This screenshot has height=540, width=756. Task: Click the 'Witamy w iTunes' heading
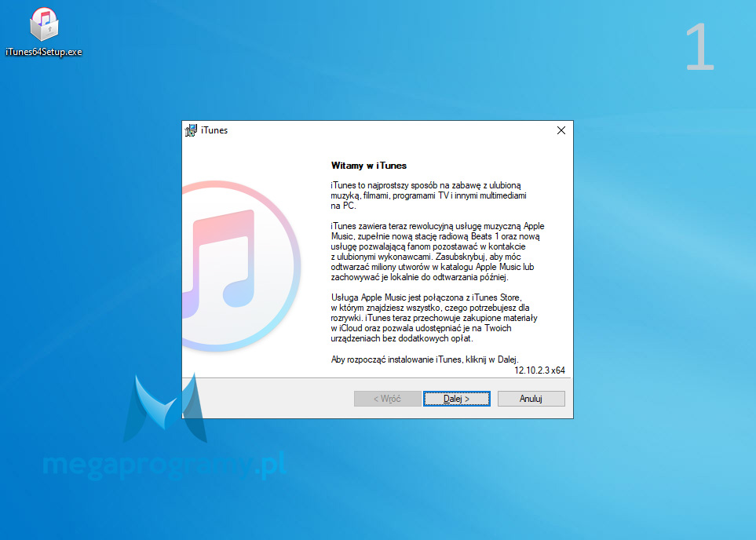click(x=369, y=166)
